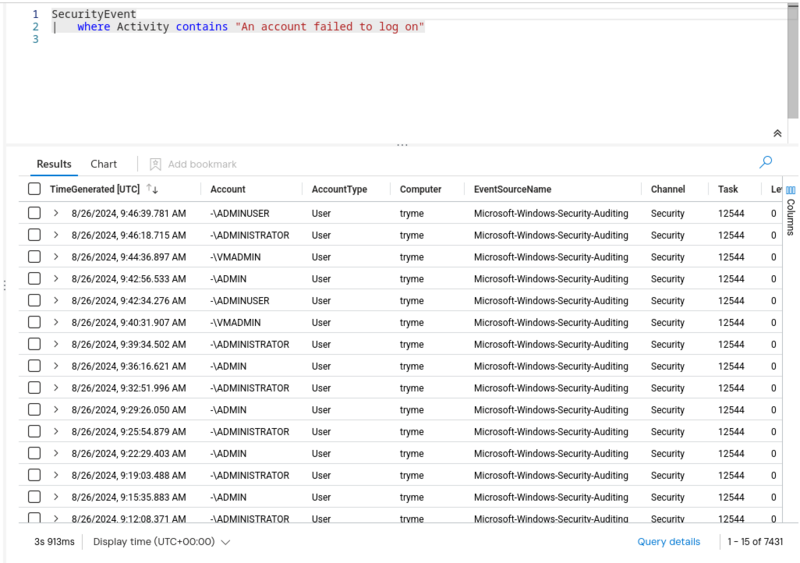
Task: Check the row at 9:39:34.502 AM
Action: point(34,344)
